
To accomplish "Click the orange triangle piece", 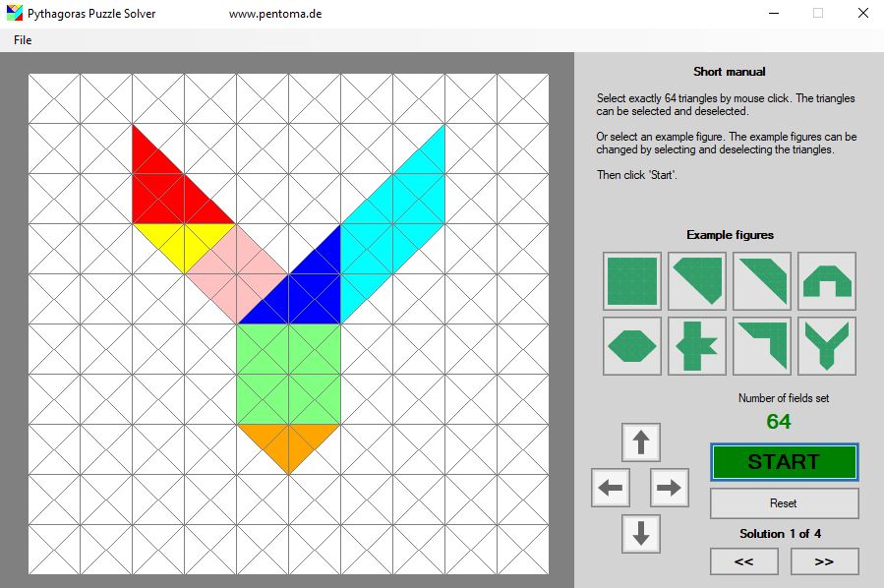I will (x=289, y=442).
